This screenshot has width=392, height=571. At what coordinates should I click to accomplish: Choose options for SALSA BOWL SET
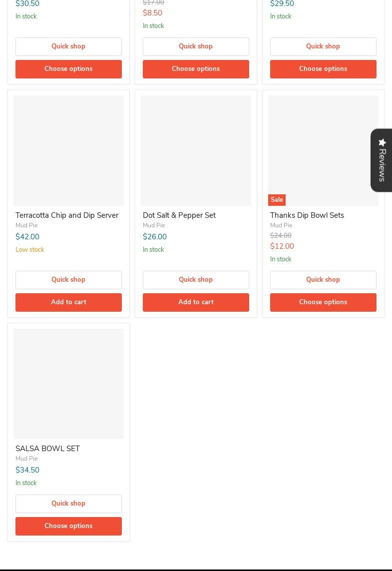click(x=68, y=526)
